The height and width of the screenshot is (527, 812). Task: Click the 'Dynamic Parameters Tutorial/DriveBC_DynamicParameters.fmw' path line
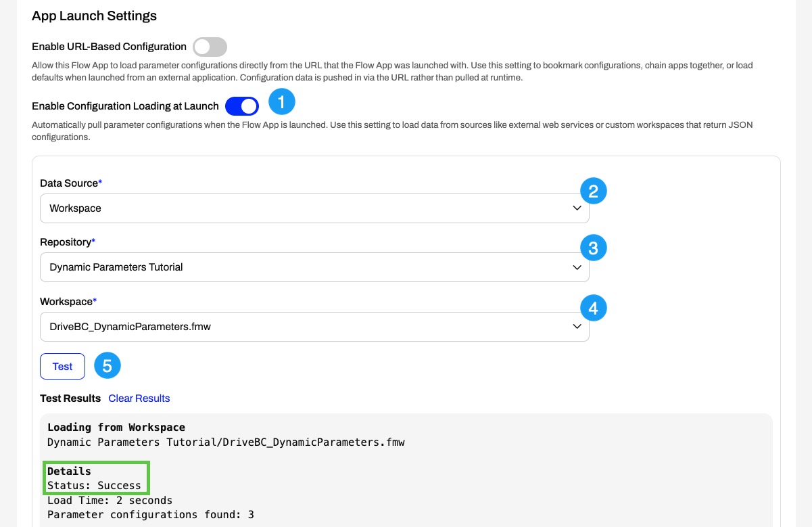226,442
